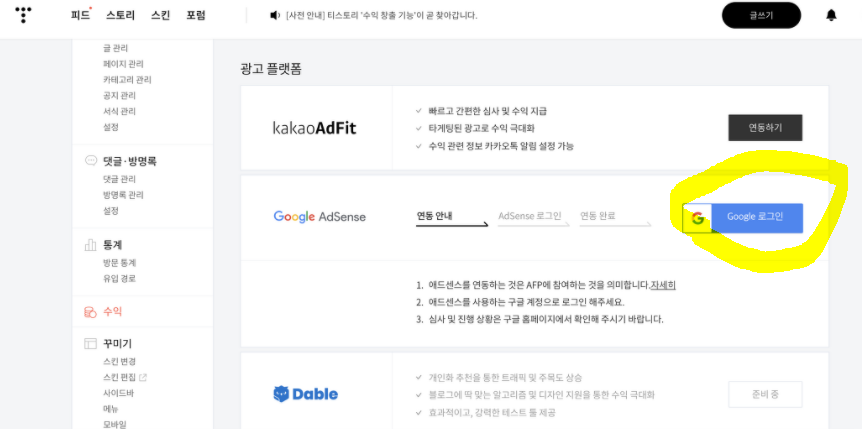Click the Dable logo
Viewport: 862px width, 429px height.
tap(306, 394)
